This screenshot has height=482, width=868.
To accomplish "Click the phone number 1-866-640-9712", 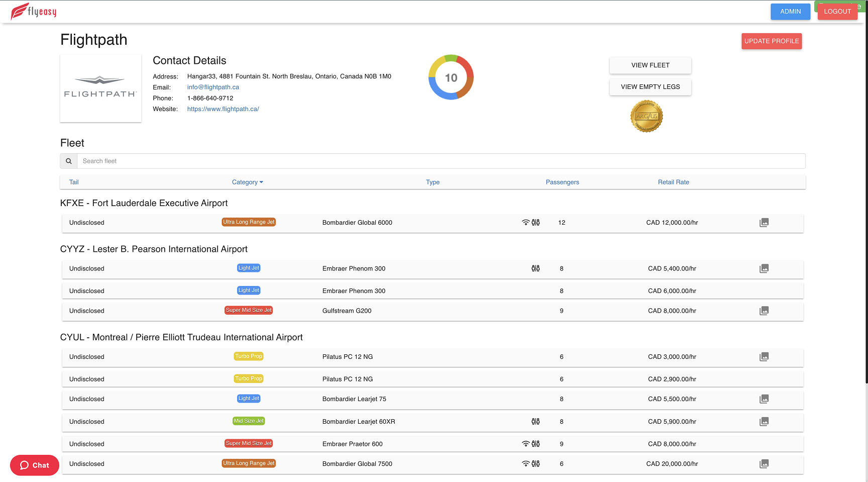I will [x=210, y=99].
